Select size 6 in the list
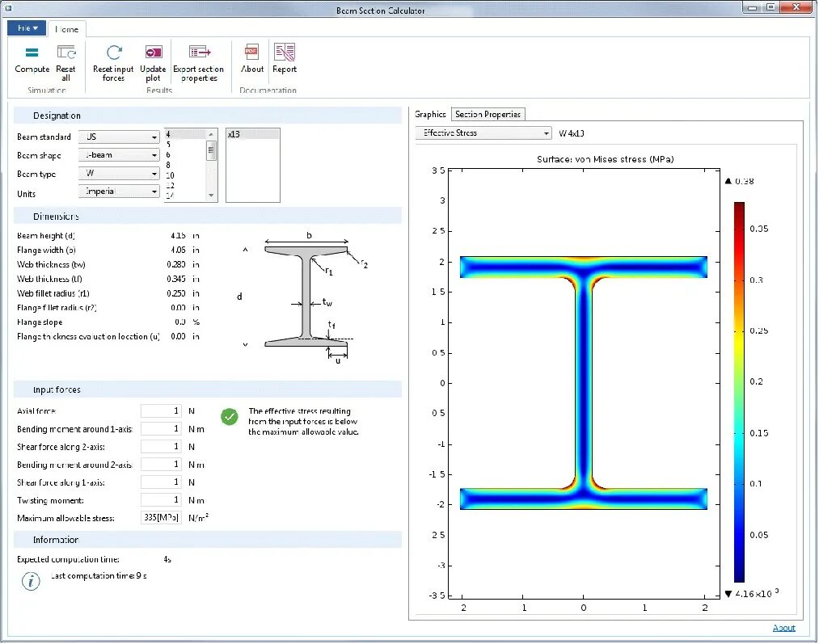This screenshot has width=819, height=644. [185, 154]
